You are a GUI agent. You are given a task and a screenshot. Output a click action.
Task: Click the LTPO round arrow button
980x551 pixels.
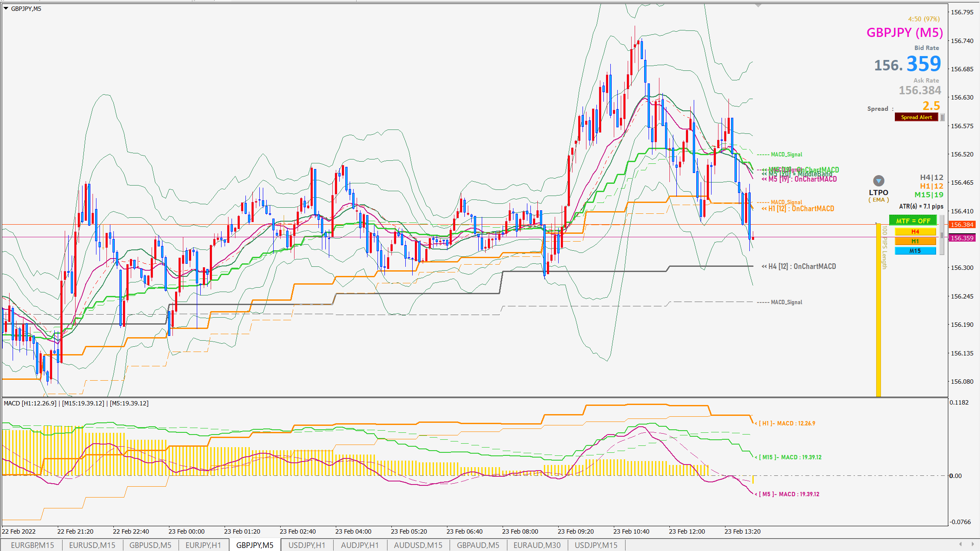(878, 181)
